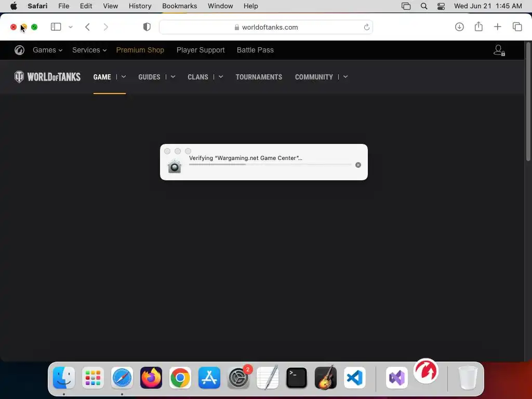Open the Share sheet icon
This screenshot has height=399, width=532.
478,26
